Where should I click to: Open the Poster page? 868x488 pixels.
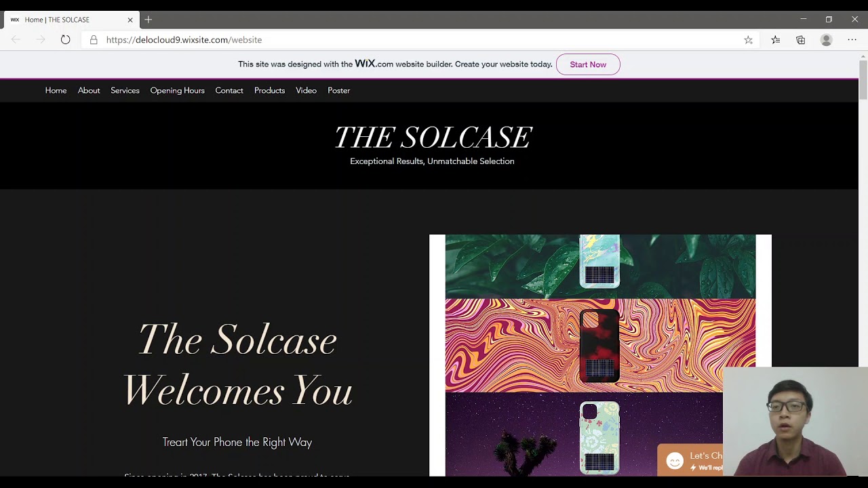click(x=338, y=91)
